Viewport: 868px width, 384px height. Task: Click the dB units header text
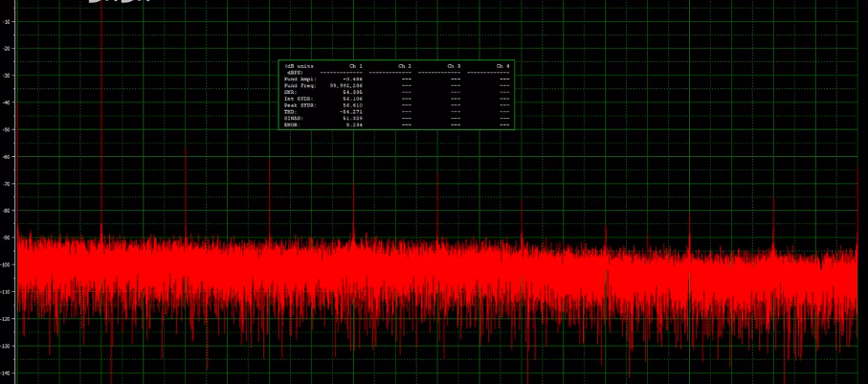pyautogui.click(x=299, y=66)
